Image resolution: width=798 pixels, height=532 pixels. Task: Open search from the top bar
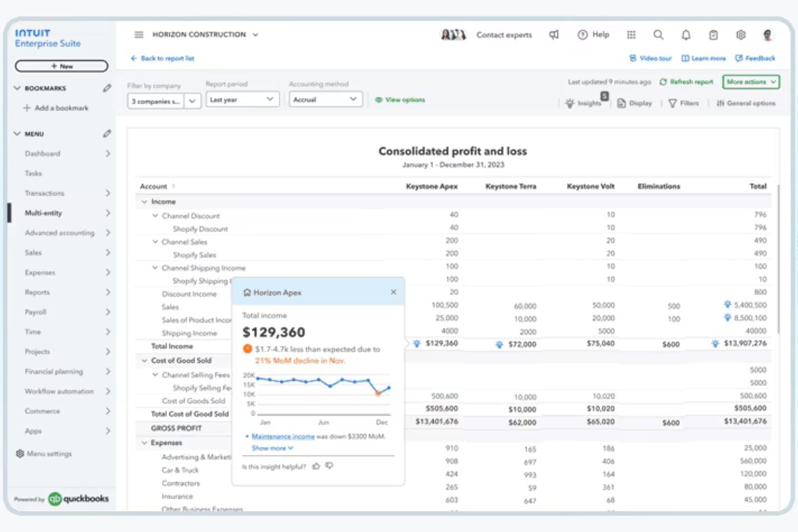pyautogui.click(x=658, y=34)
